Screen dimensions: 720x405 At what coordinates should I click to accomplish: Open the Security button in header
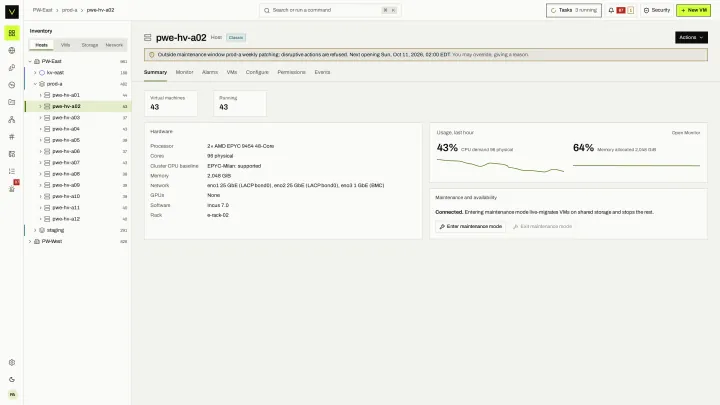point(657,10)
